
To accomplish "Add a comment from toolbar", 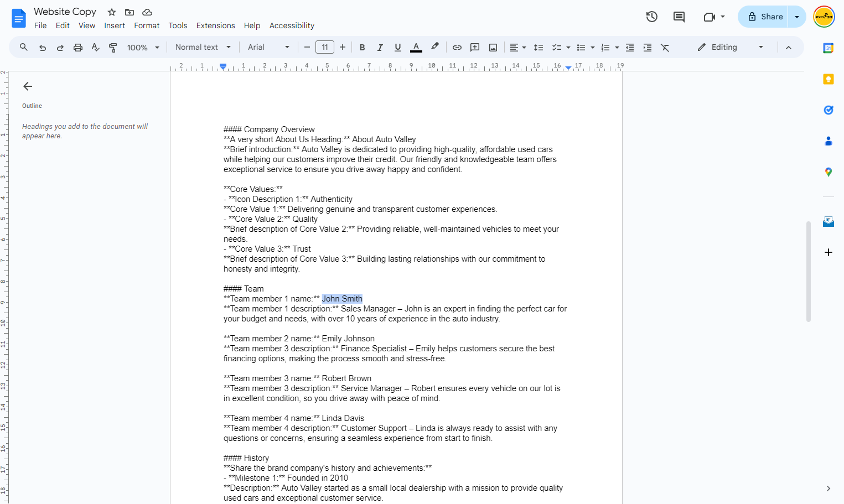I will coord(475,48).
